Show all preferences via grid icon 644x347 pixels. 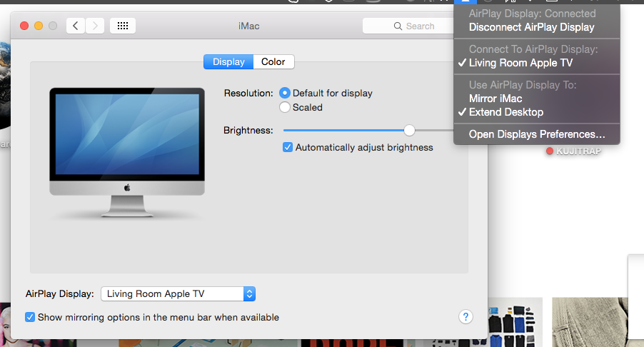click(123, 26)
